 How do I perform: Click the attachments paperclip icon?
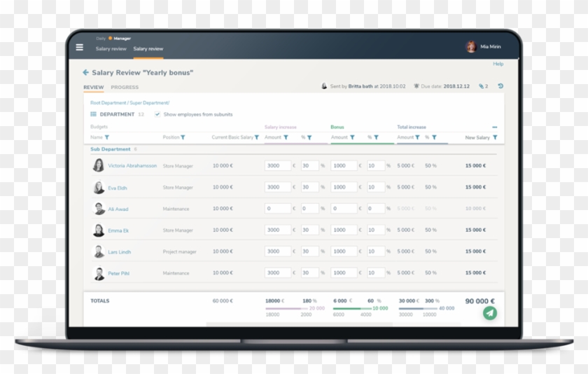482,86
